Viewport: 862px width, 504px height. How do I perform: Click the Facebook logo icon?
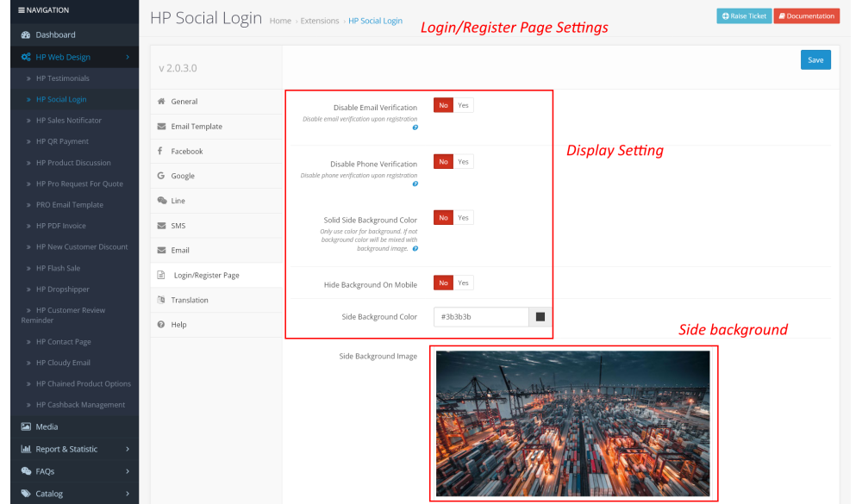click(x=160, y=151)
